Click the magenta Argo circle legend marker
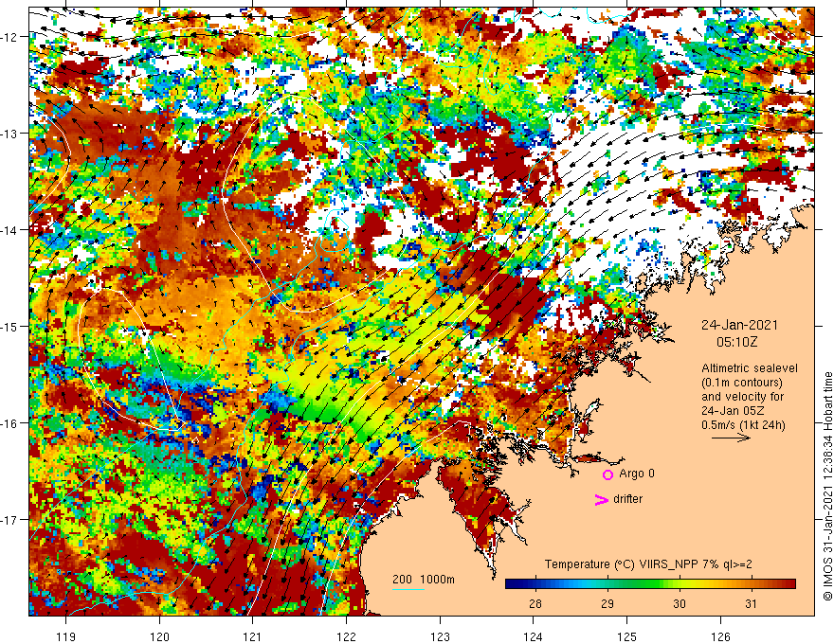Screen dimensions: 834x644 [x=607, y=474]
